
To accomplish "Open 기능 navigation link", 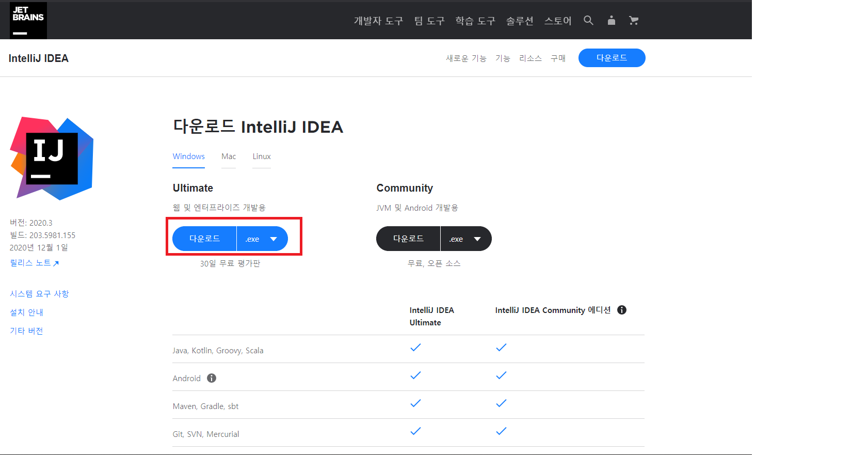I will 503,58.
